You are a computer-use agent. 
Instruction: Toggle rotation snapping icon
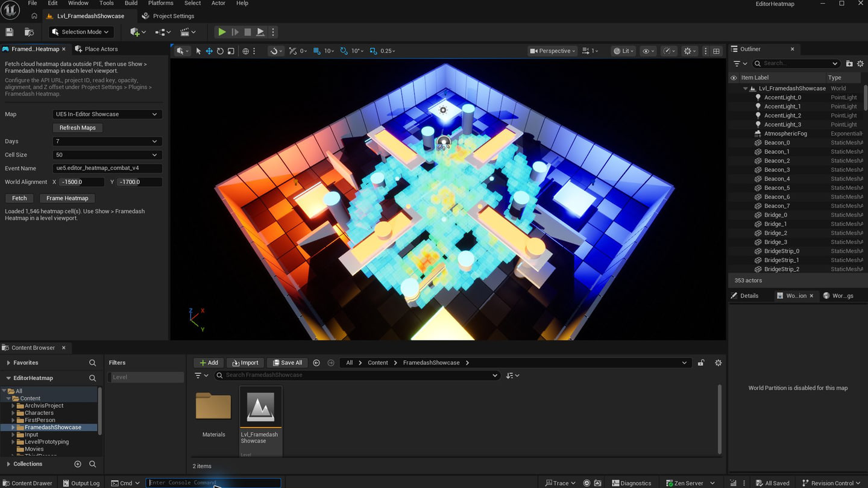(x=344, y=51)
